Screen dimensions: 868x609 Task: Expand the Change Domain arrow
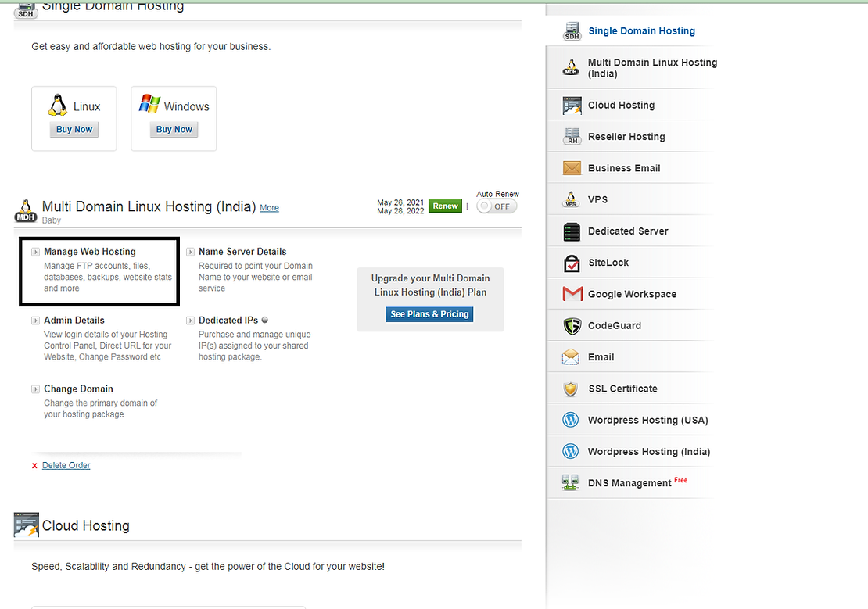[36, 389]
